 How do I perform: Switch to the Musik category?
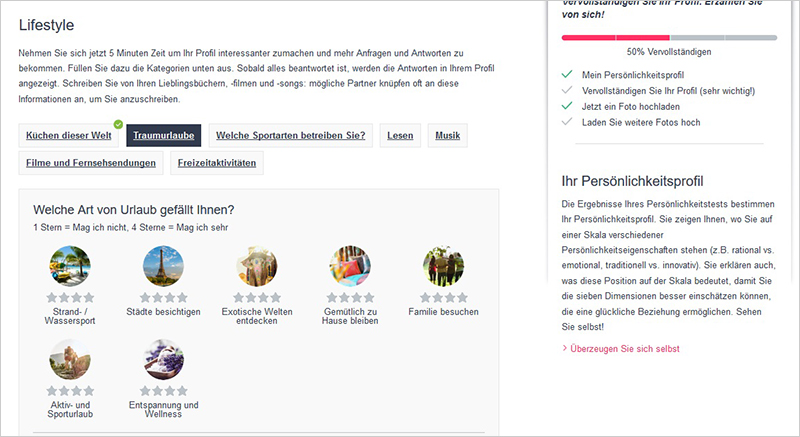point(447,136)
